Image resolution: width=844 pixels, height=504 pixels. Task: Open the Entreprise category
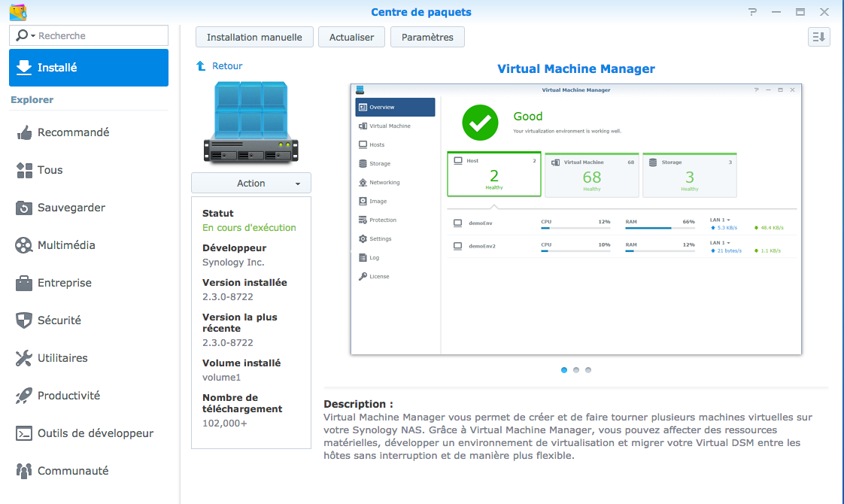coord(89,284)
